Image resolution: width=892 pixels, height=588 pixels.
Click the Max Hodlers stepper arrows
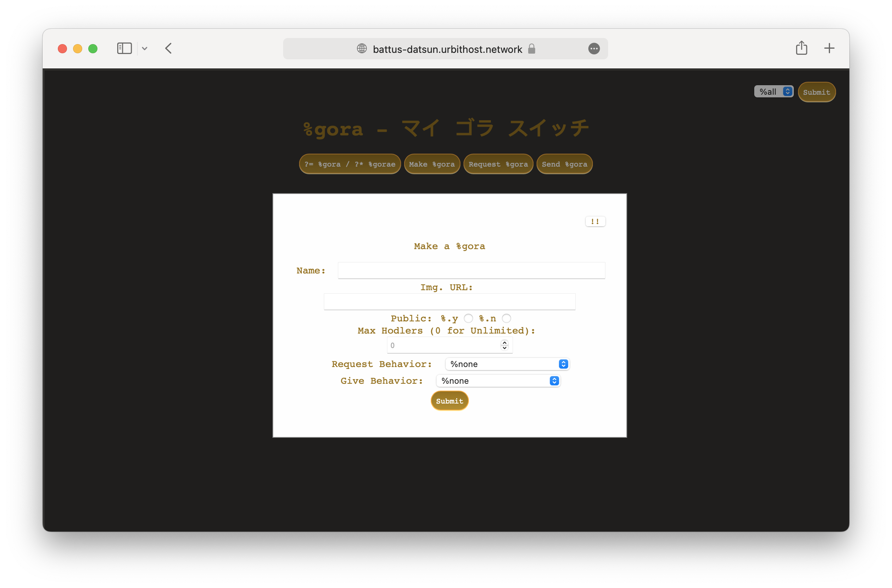pos(504,345)
